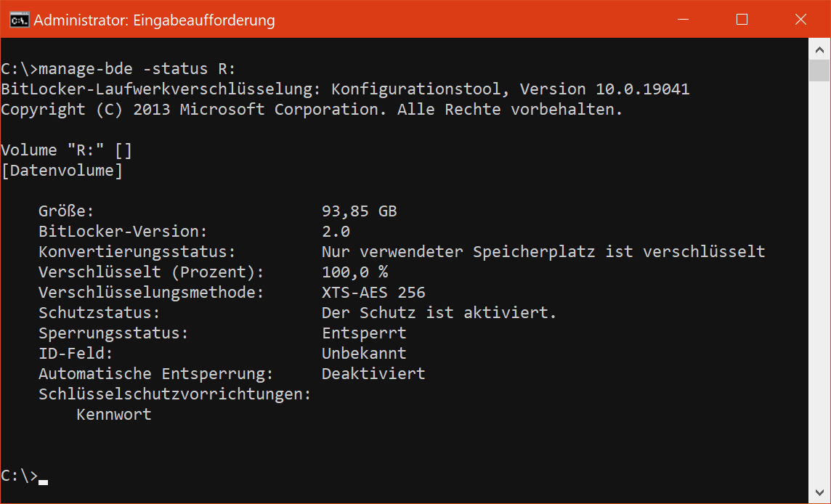Viewport: 831px width, 504px height.
Task: Click the 'XTS-AES 256' encryption method value
Action: [373, 293]
